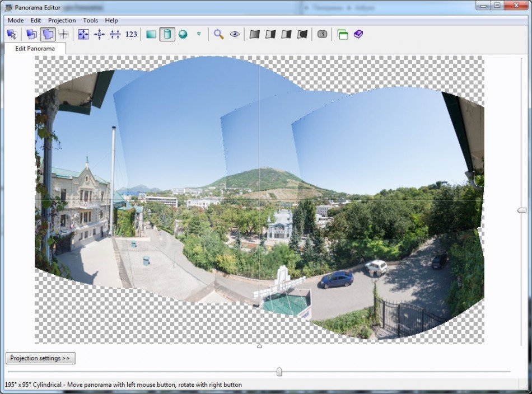Toggle the 123 image numbers display
This screenshot has width=532, height=394.
point(131,34)
